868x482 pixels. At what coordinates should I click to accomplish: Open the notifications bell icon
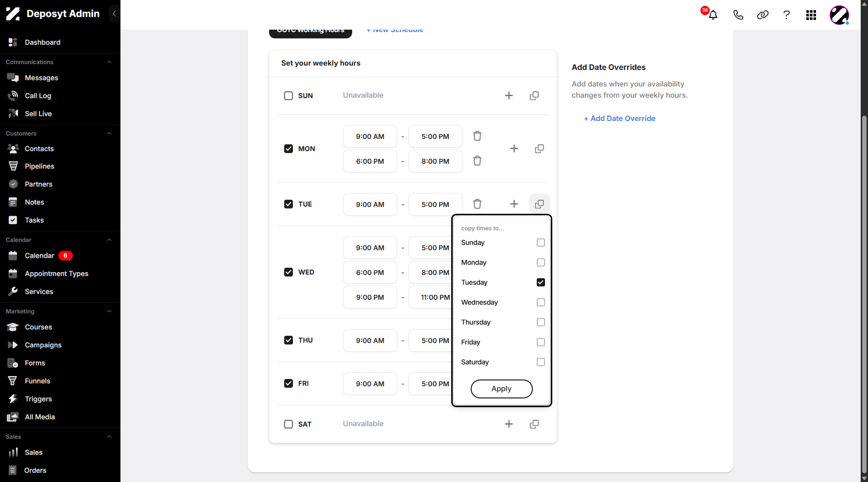713,15
